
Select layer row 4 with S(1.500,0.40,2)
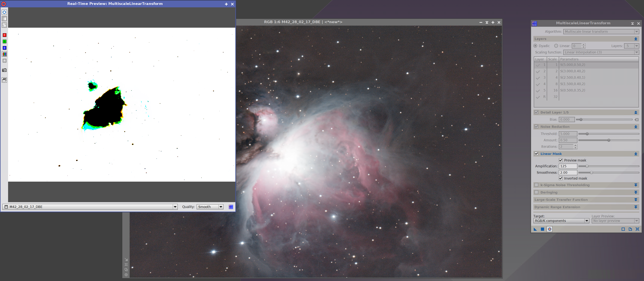coord(586,84)
